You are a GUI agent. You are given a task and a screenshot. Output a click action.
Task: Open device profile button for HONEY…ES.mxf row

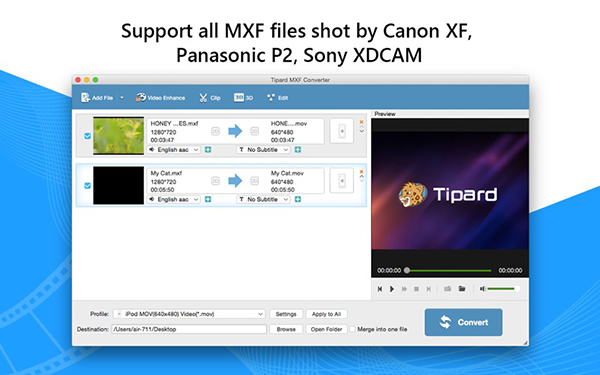click(x=342, y=131)
